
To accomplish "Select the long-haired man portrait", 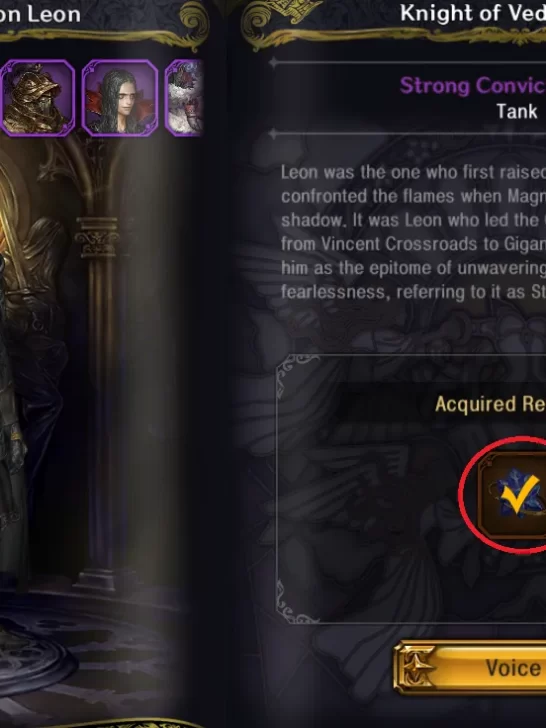I will 120,98.
